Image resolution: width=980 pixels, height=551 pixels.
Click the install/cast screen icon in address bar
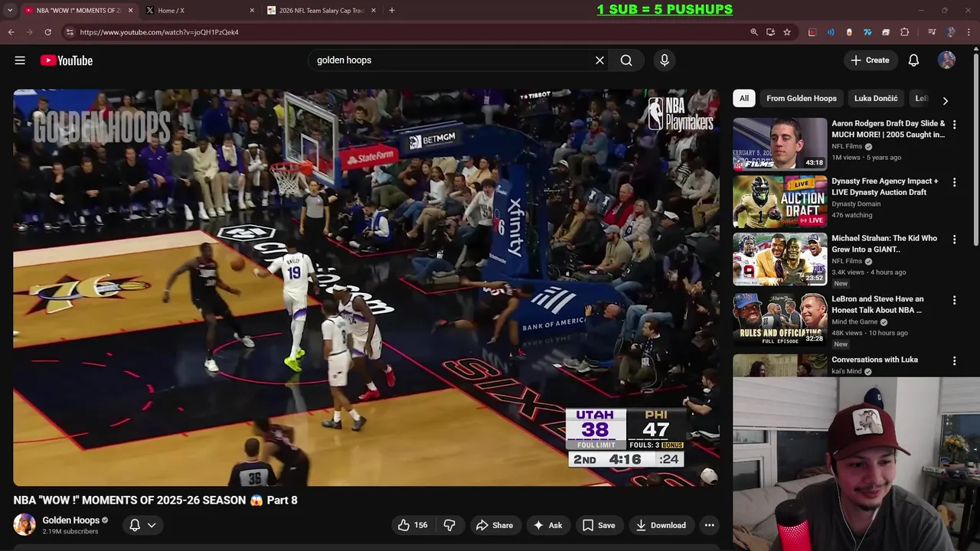tap(770, 32)
